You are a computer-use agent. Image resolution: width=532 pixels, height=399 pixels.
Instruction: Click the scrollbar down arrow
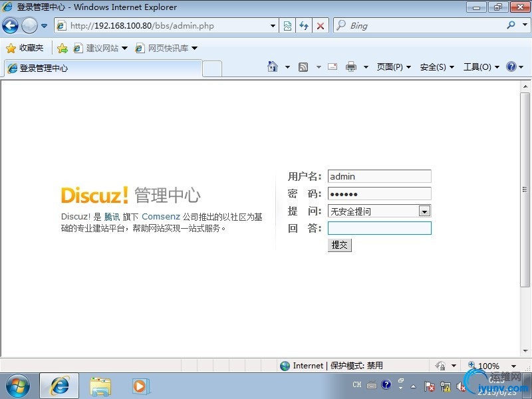(525, 351)
